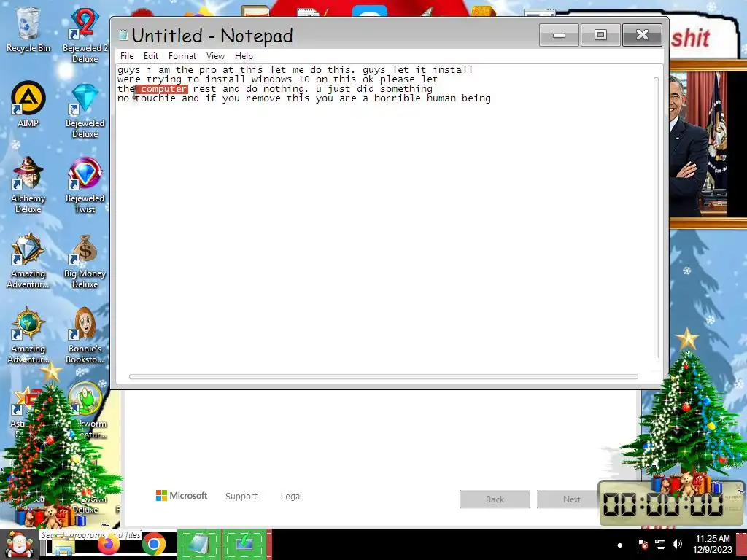Click the Legal link in installer window
The image size is (747, 560).
click(291, 496)
